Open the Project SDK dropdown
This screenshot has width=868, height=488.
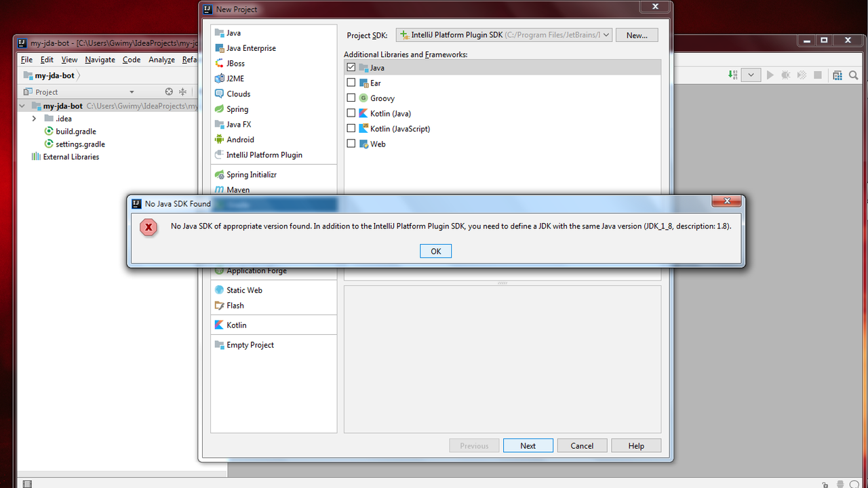click(x=504, y=35)
